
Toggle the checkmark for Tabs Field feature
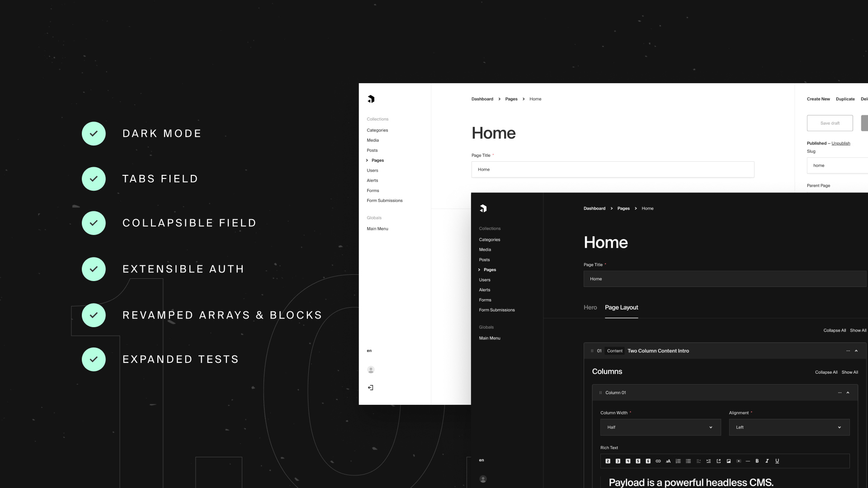tap(93, 178)
